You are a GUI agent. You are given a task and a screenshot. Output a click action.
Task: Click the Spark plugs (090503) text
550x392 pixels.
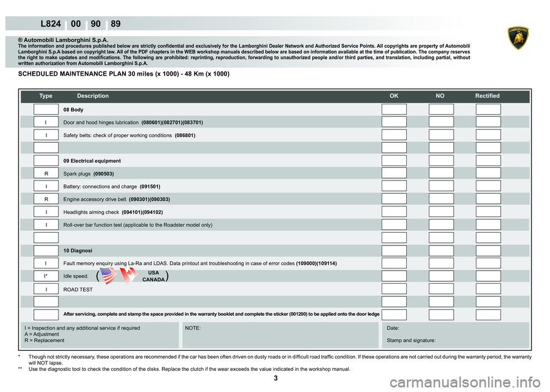coord(88,174)
